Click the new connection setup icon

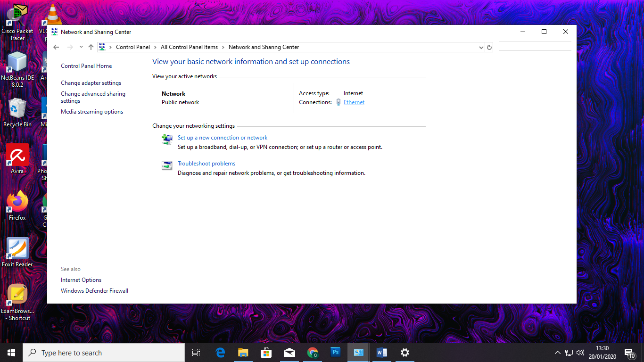[x=167, y=139]
